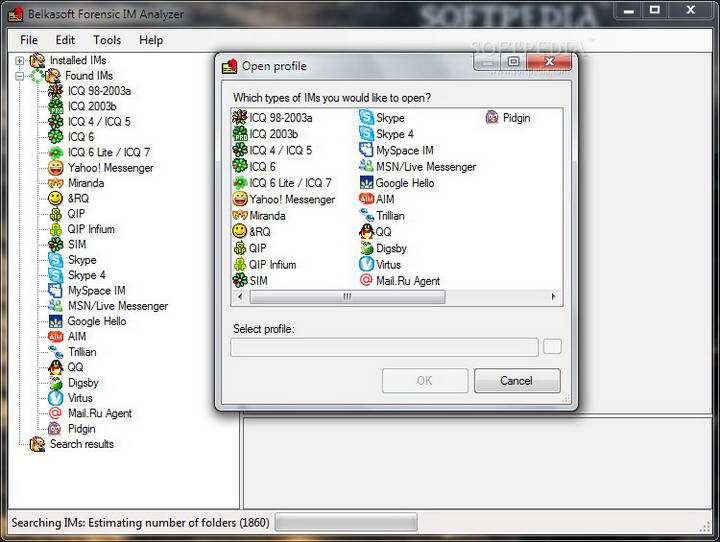Choose the ICQ 4 / ICQ 5 icon in the dialog
This screenshot has width=720, height=542.
pos(239,150)
